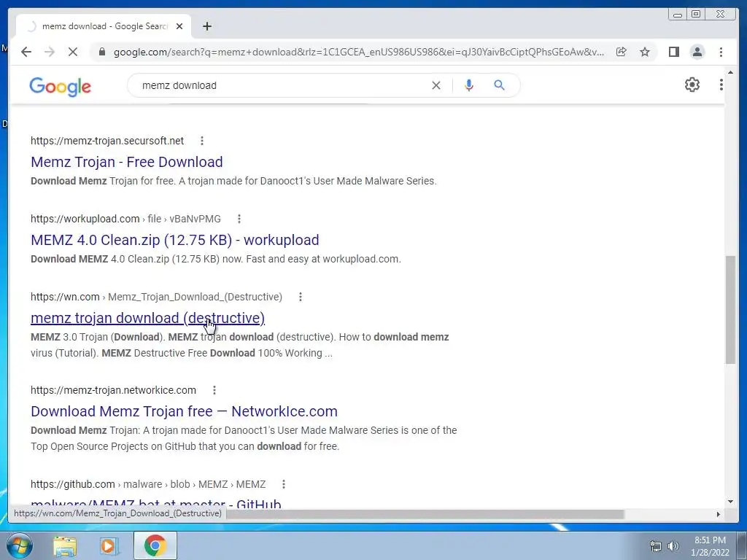Click https://wn.com breadcrumb URL
Screen dimensions: 747x560
[156, 297]
